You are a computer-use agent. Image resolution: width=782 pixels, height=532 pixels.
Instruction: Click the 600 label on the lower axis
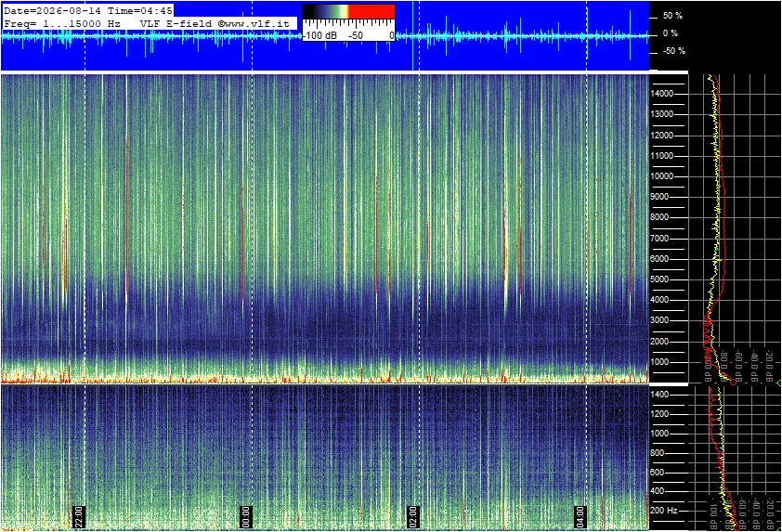pyautogui.click(x=657, y=473)
